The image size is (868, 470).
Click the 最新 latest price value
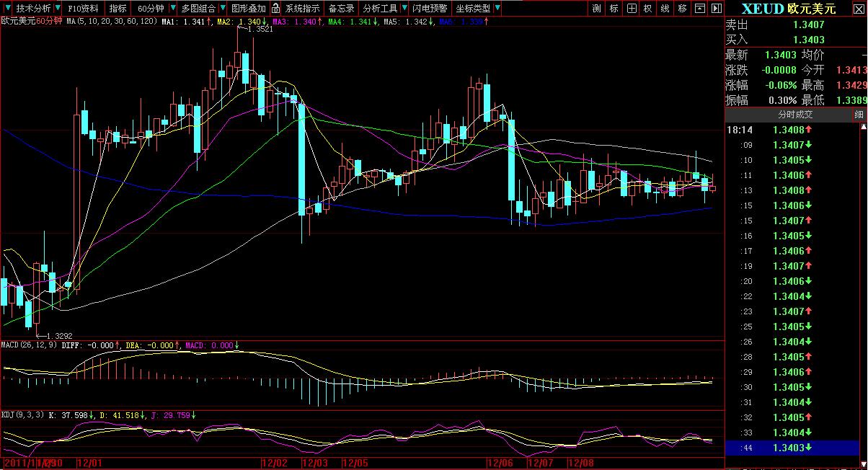click(780, 55)
